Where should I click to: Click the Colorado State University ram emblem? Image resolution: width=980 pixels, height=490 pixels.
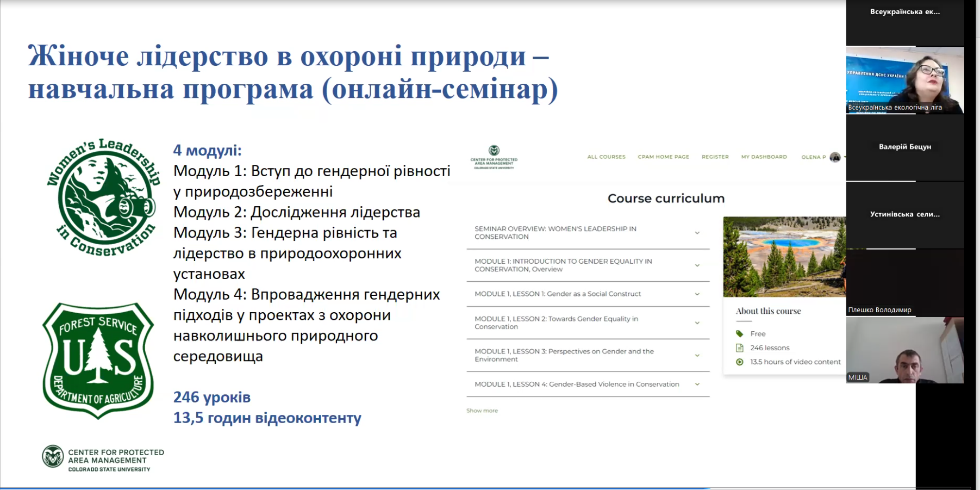(53, 457)
